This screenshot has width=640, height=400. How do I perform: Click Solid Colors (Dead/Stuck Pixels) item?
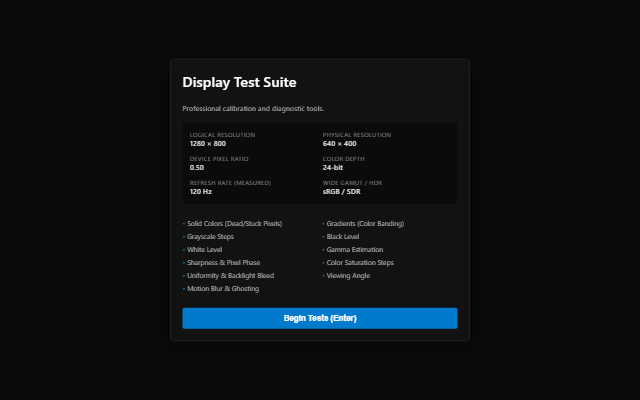click(x=232, y=224)
